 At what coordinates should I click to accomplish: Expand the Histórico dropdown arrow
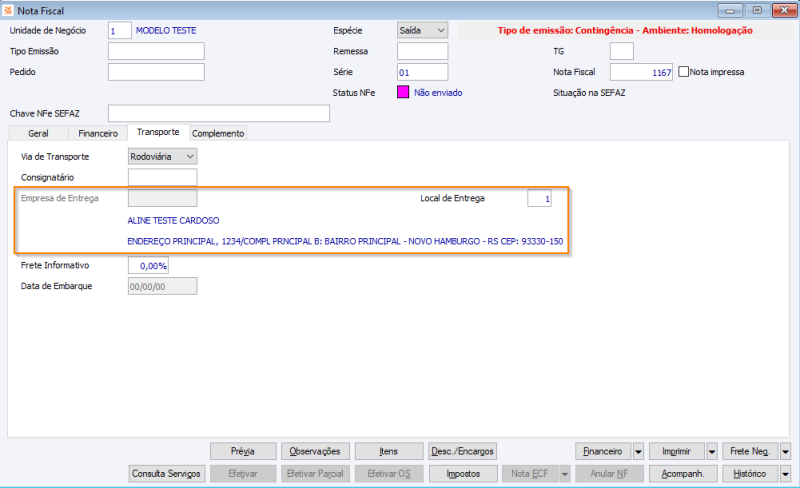click(785, 474)
